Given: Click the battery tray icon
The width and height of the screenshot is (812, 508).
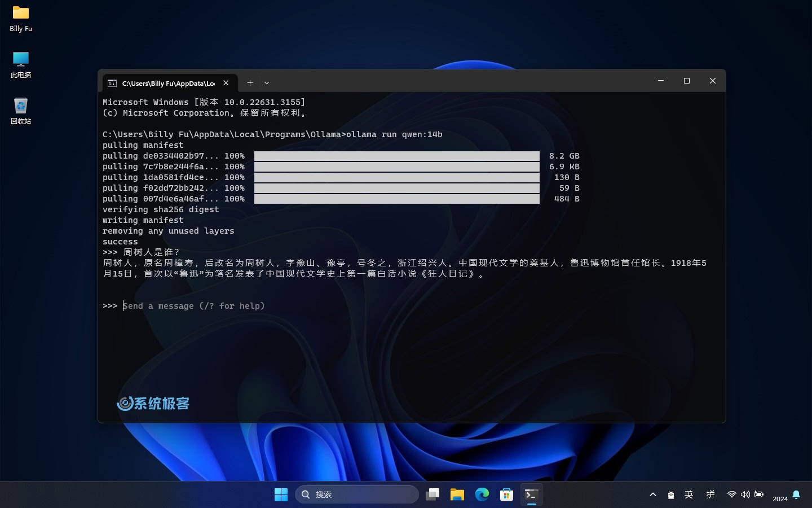Looking at the screenshot, I should coord(759,494).
